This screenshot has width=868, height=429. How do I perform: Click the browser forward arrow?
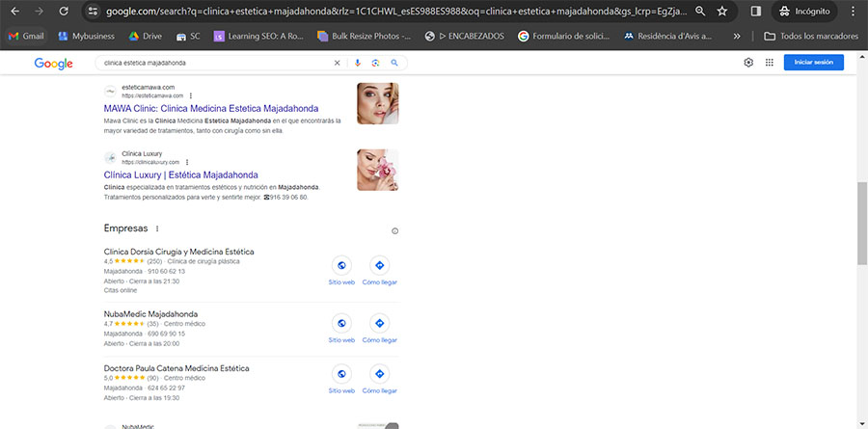point(39,11)
